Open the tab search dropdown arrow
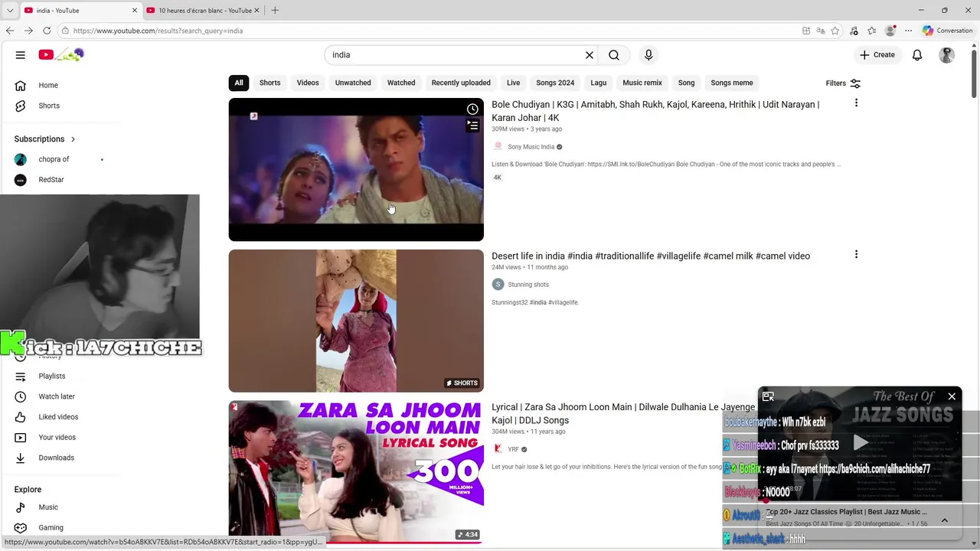Viewport: 980px width, 551px height. [10, 10]
